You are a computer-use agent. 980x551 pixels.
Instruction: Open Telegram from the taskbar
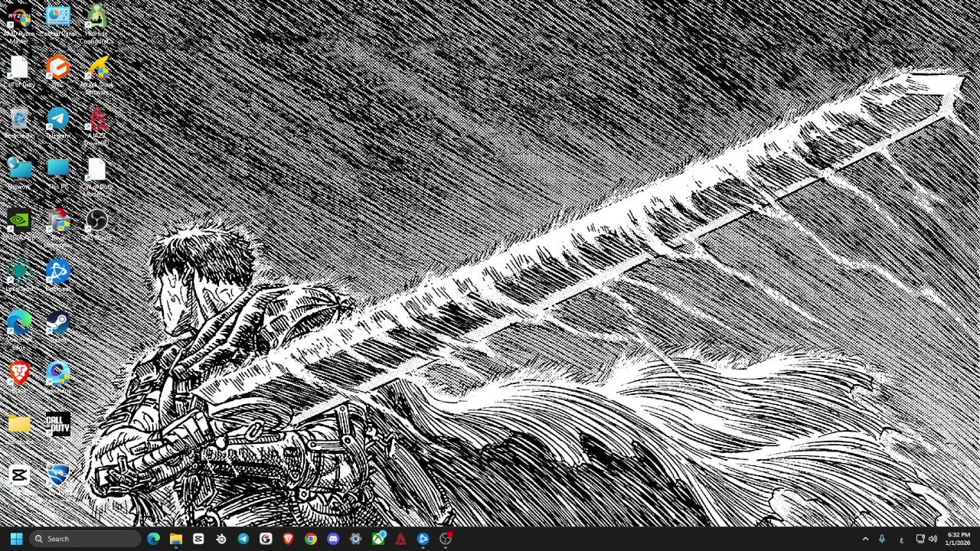pos(243,539)
